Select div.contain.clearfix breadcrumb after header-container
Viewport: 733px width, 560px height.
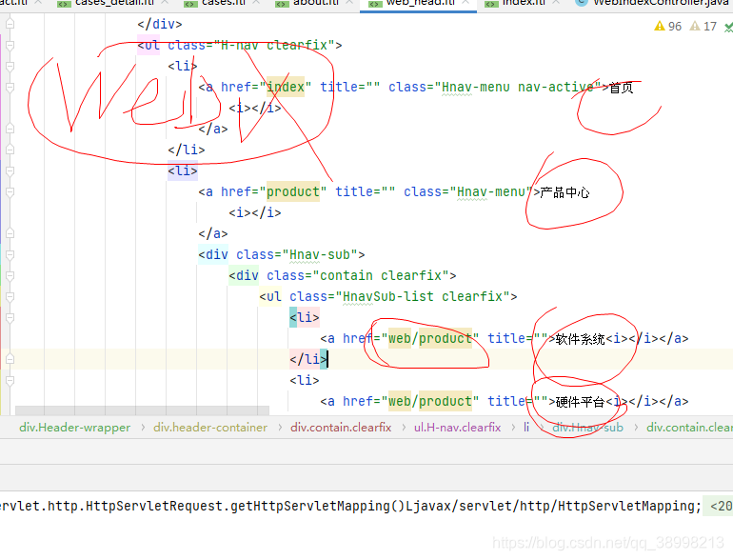(341, 428)
